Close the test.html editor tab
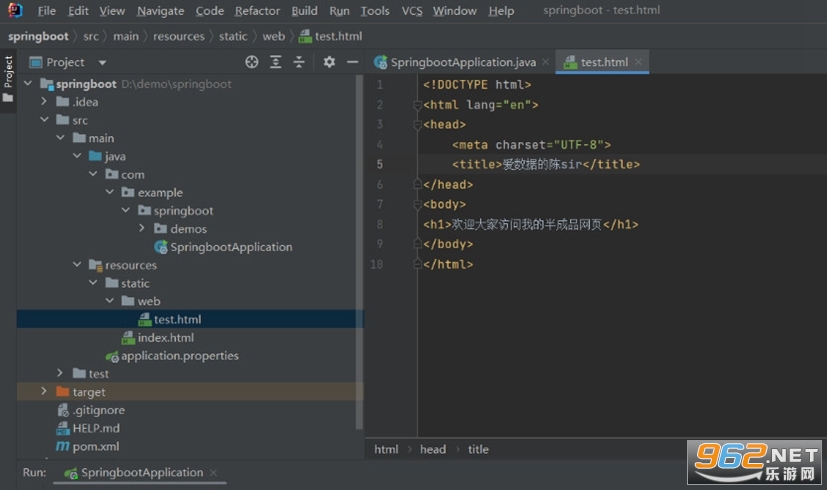 coord(638,62)
